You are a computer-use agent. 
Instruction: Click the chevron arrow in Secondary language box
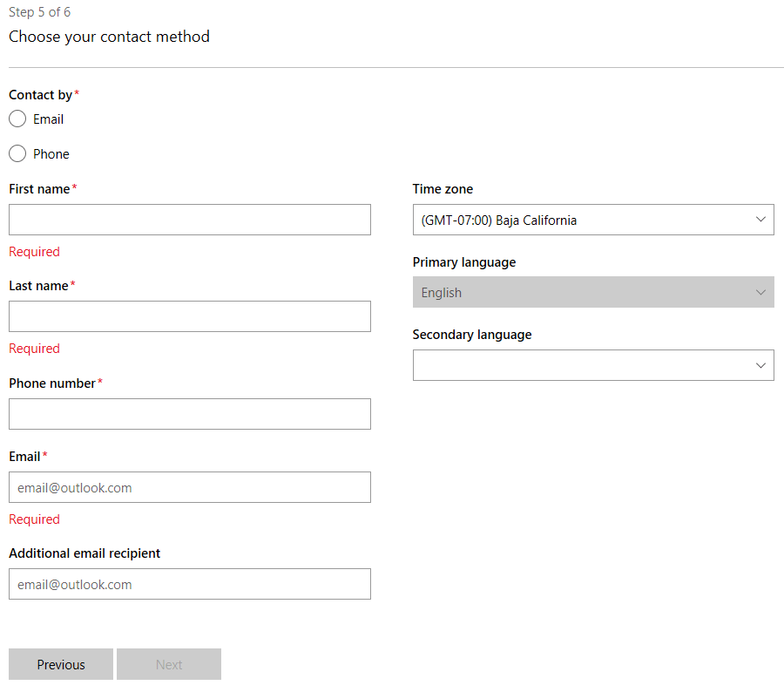coord(760,366)
